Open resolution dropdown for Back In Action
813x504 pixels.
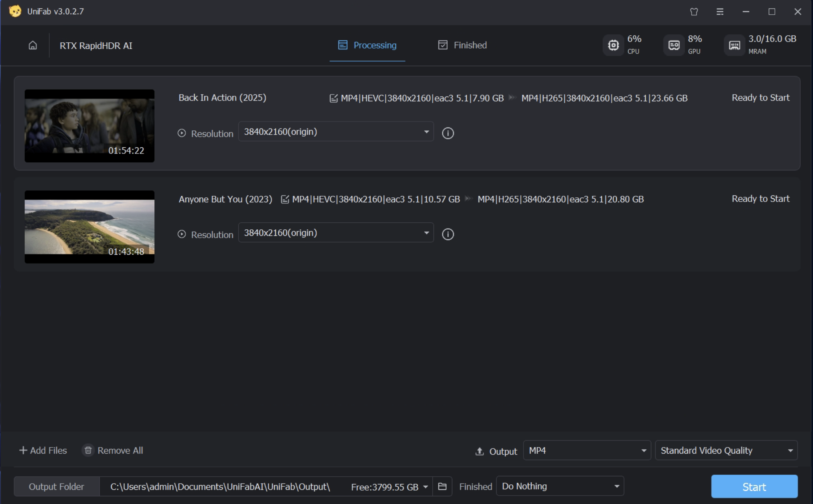(x=336, y=132)
